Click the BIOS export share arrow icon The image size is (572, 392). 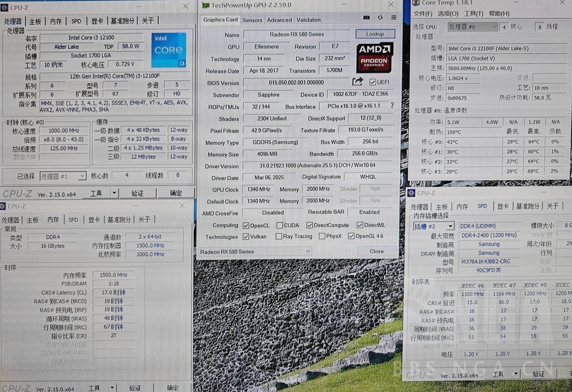358,81
